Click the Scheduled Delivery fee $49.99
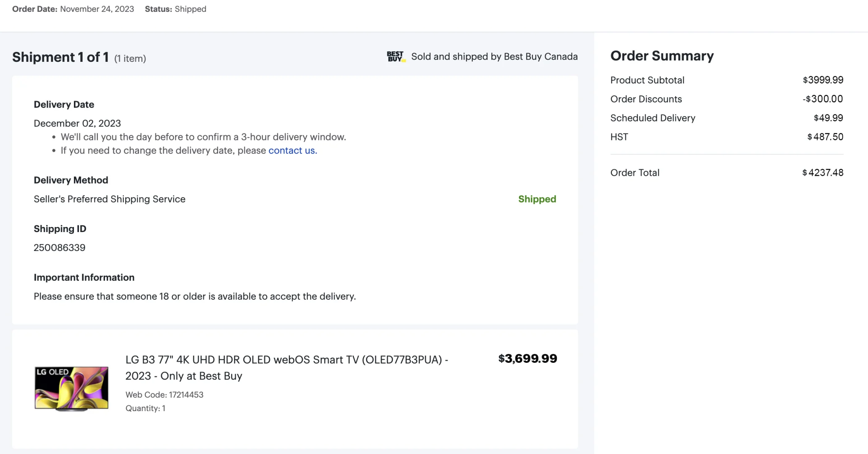Viewport: 868px width, 454px height. 828,118
